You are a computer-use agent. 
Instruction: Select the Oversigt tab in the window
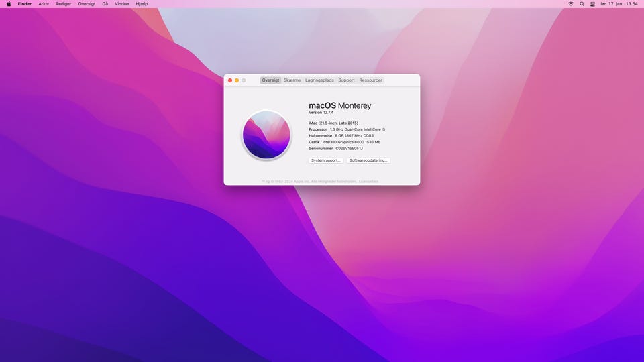tap(270, 80)
